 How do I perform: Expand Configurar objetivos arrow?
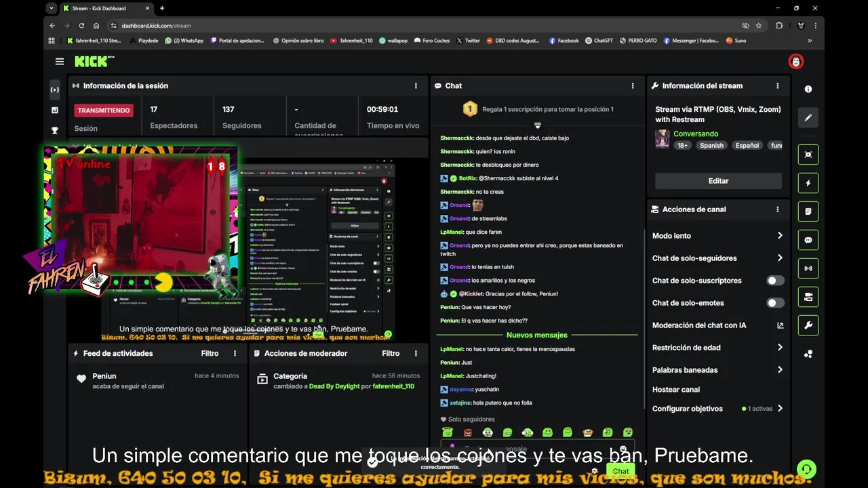point(780,409)
